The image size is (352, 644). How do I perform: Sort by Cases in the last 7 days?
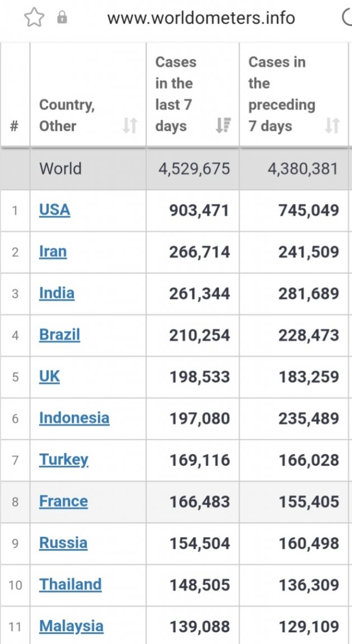(x=223, y=126)
